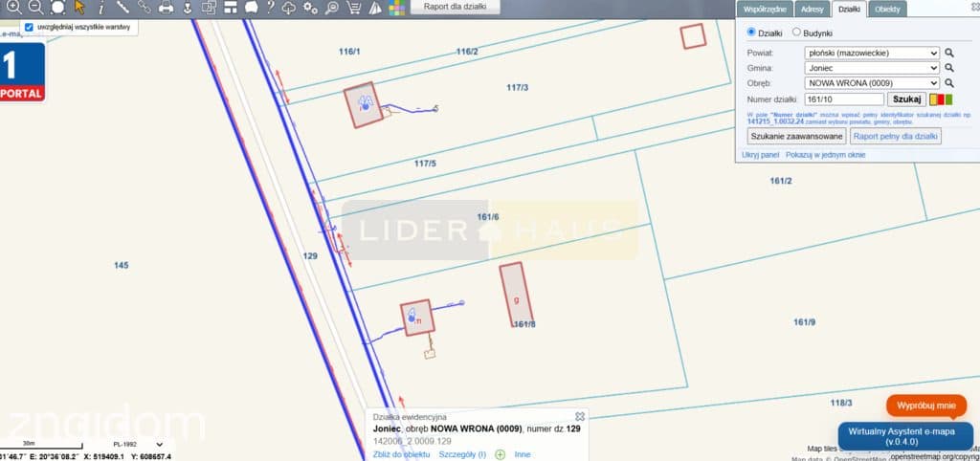
Task: Click the map shape layers icon
Action: (252, 8)
